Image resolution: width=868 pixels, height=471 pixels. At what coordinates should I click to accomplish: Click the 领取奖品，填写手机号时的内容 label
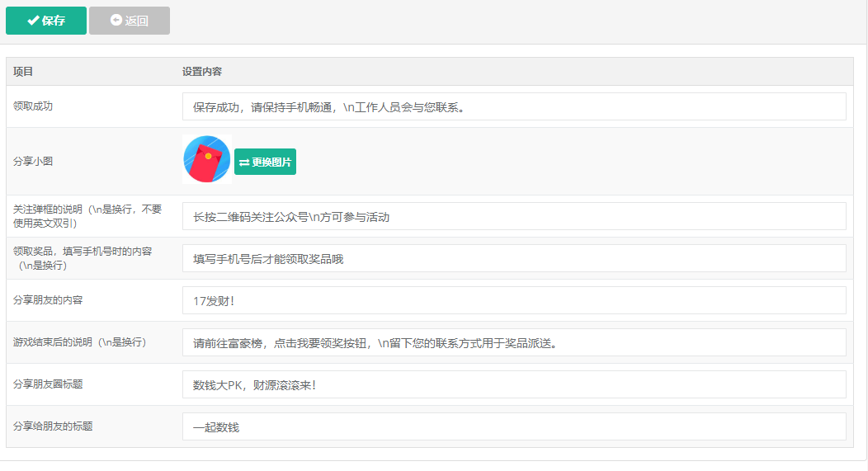click(83, 258)
